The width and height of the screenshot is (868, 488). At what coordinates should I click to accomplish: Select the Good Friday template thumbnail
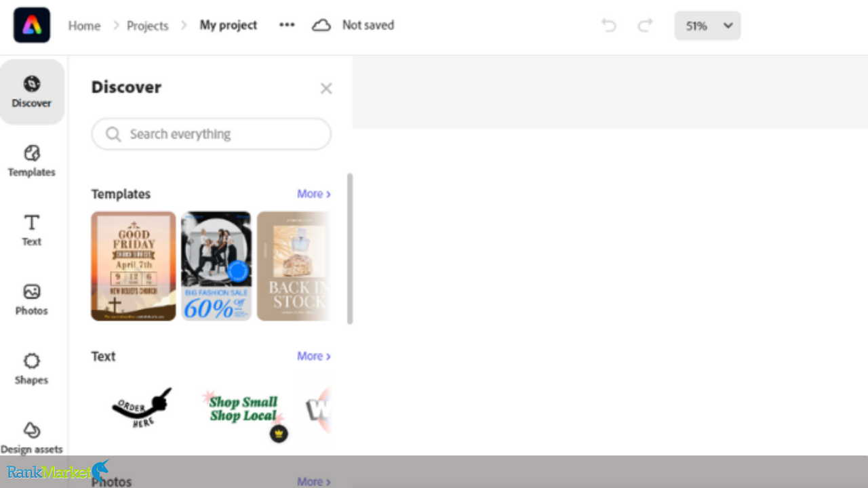[x=134, y=266]
